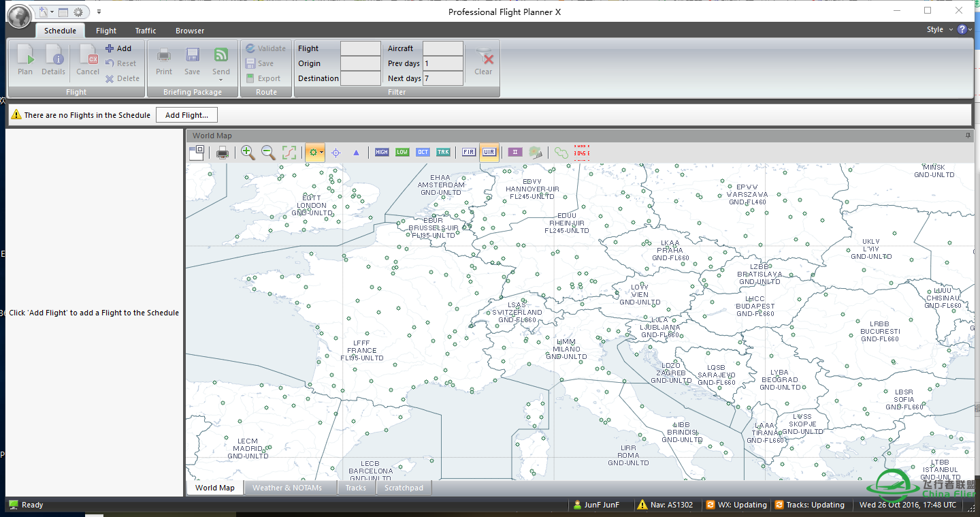
Task: Expand the new document dropdown arrow
Action: [x=51, y=12]
